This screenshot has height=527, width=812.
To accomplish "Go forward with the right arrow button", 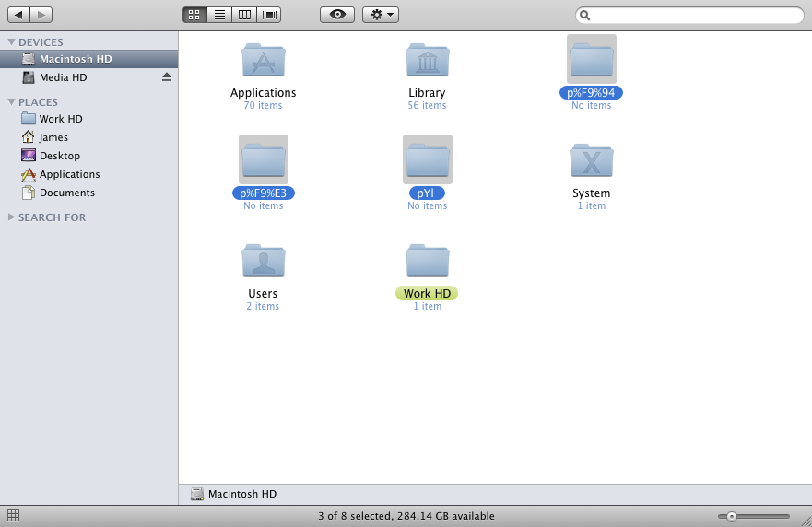I will pyautogui.click(x=41, y=15).
